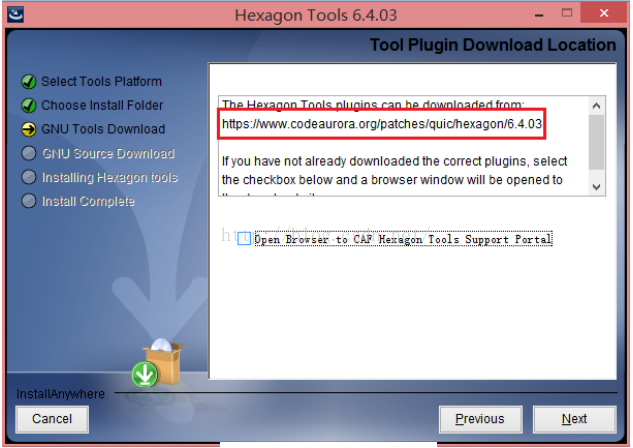The height and width of the screenshot is (448, 633).
Task: Click the Tool Plugin Download Location heading
Action: [x=493, y=45]
